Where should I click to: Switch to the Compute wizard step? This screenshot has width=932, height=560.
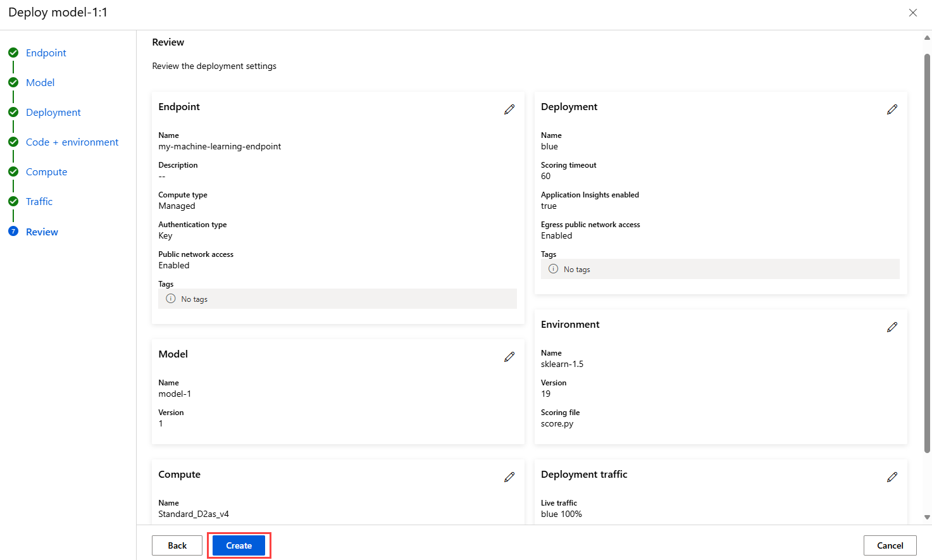[x=46, y=172]
